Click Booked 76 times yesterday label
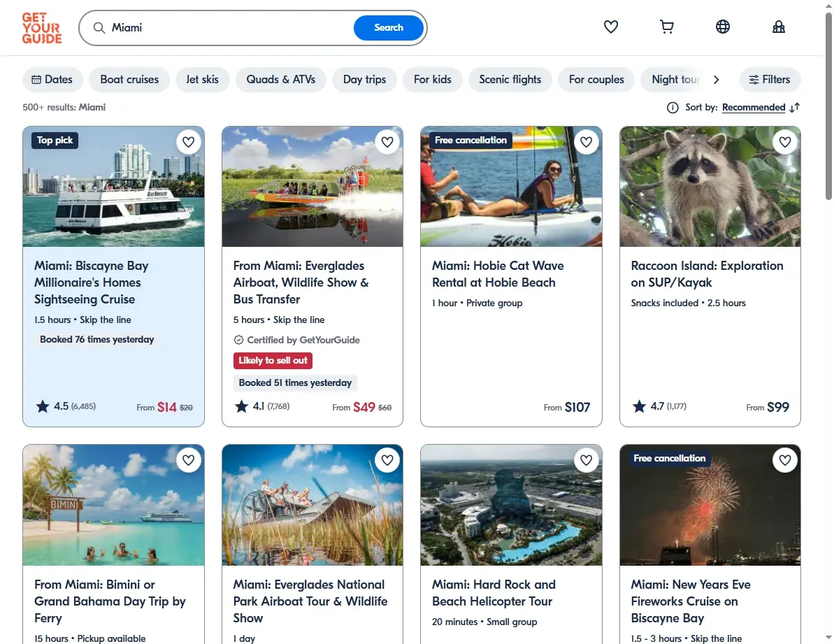 pyautogui.click(x=96, y=339)
